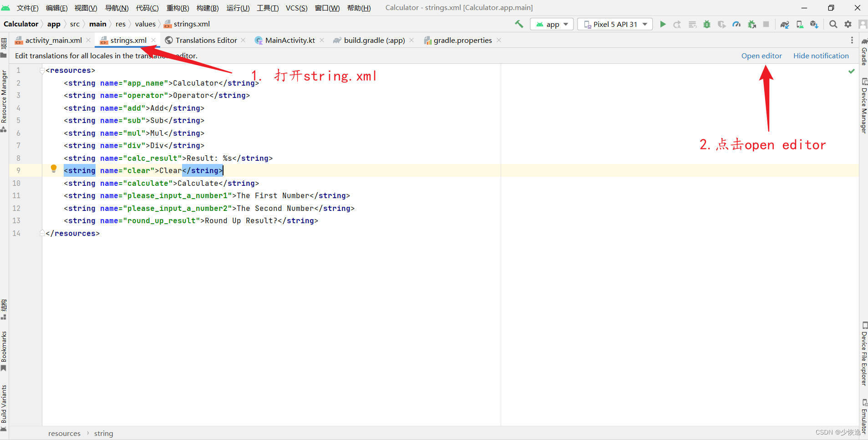
Task: Click the Run with Coverage icon
Action: click(x=721, y=24)
